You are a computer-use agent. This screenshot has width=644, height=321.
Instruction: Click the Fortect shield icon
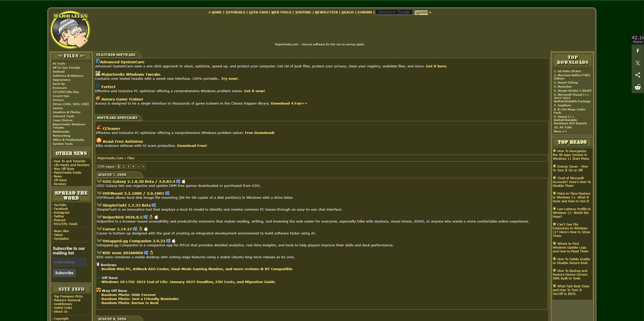[98, 86]
